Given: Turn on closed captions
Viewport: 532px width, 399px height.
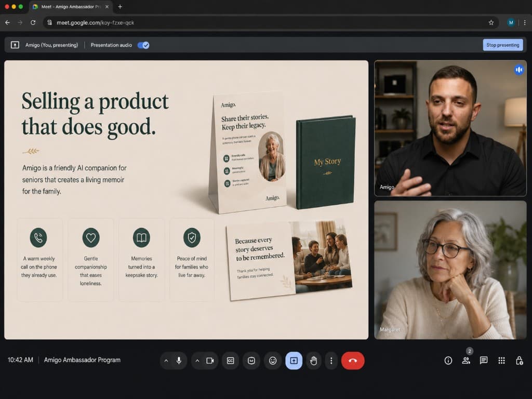Looking at the screenshot, I should point(230,361).
